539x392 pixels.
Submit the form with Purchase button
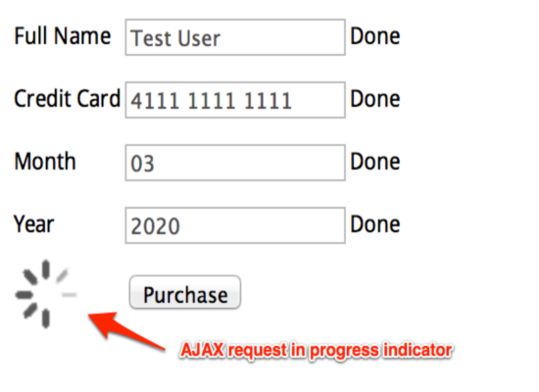pos(185,292)
